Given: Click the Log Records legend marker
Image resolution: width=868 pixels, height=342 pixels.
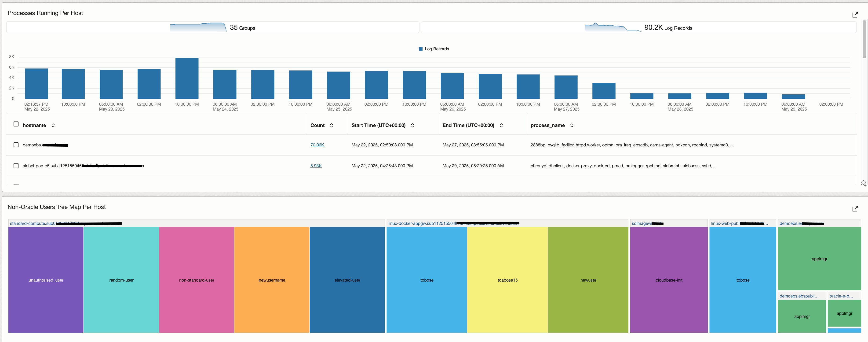Looking at the screenshot, I should 420,49.
